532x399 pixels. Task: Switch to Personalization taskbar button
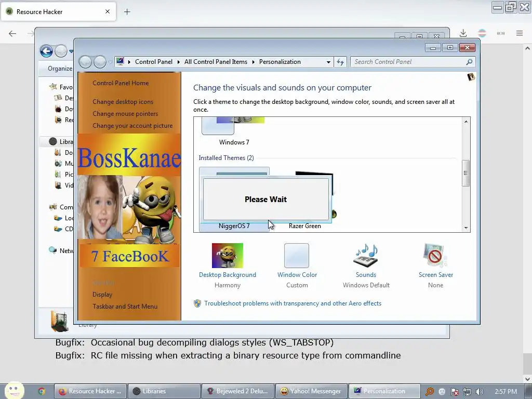click(385, 391)
